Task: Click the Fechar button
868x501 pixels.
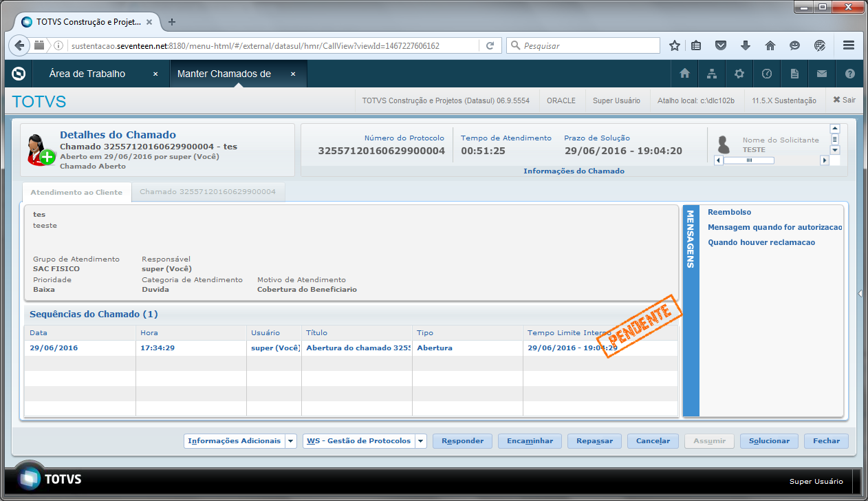Action: [x=827, y=441]
